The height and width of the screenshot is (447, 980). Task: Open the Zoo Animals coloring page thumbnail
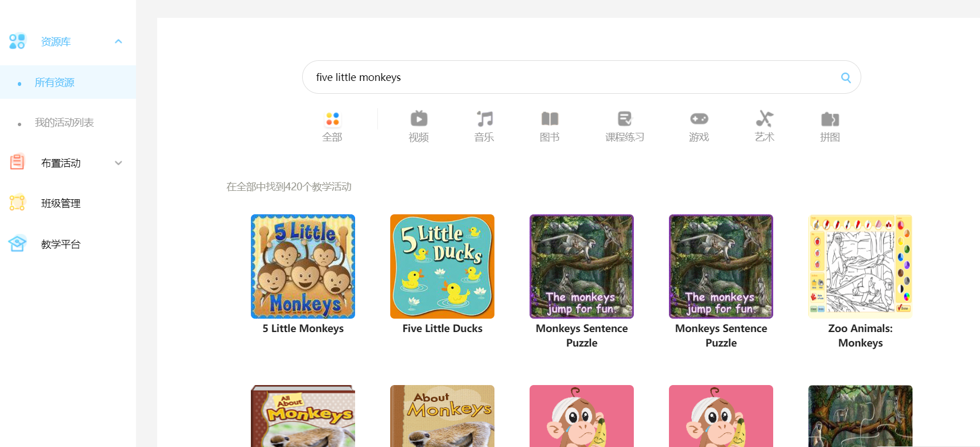[860, 267]
